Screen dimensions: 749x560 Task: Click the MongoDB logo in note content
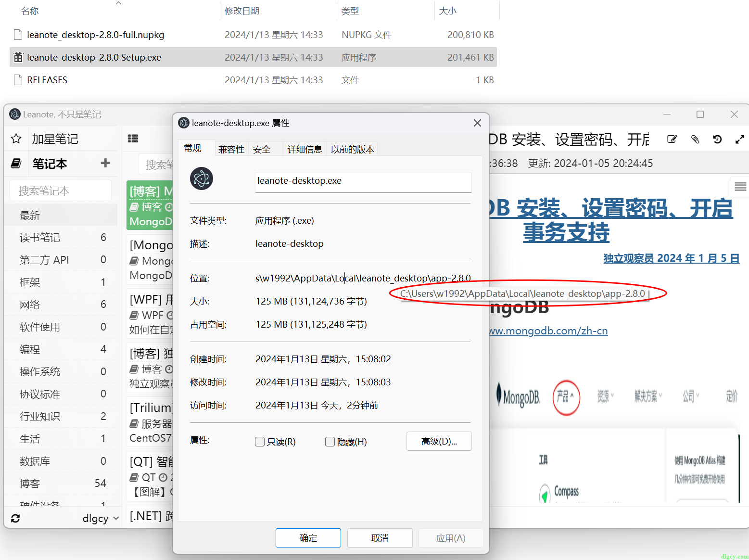click(519, 396)
